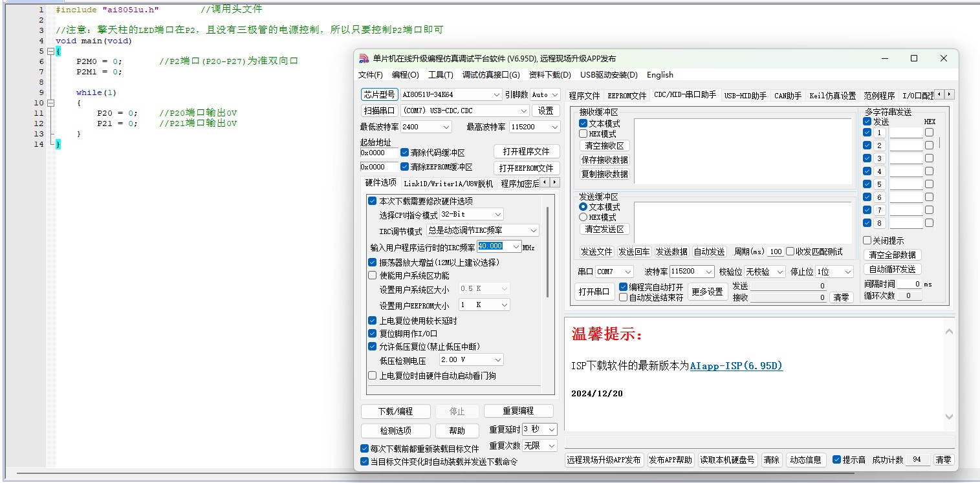Open the 文件(F) menu

tap(371, 75)
